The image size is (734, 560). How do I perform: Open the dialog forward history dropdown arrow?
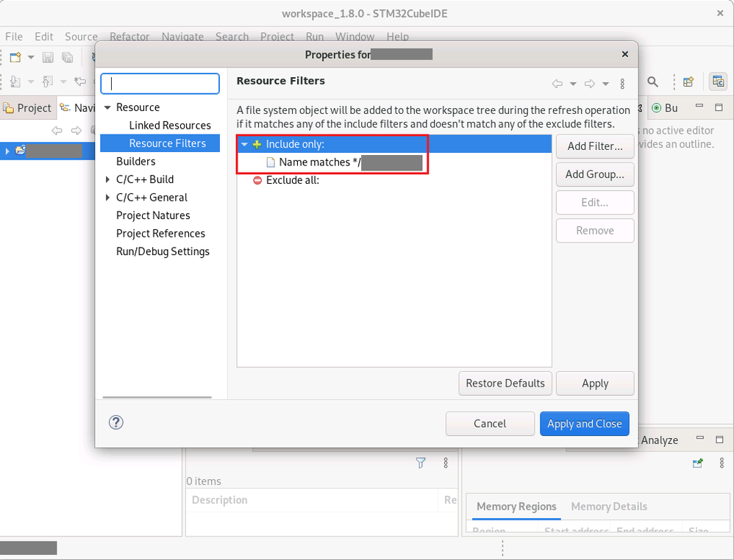click(x=605, y=84)
